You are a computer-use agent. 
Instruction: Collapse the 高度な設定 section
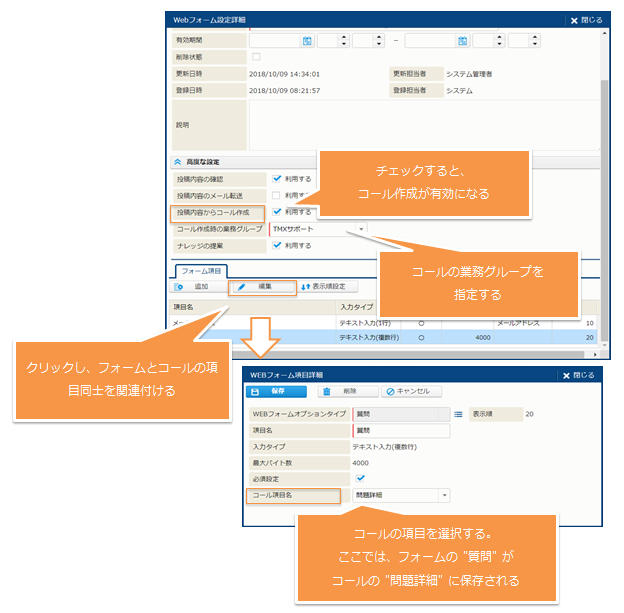click(178, 161)
